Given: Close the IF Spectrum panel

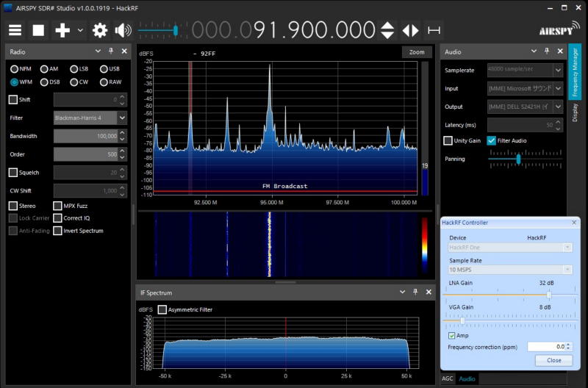Looking at the screenshot, I should click(x=429, y=292).
